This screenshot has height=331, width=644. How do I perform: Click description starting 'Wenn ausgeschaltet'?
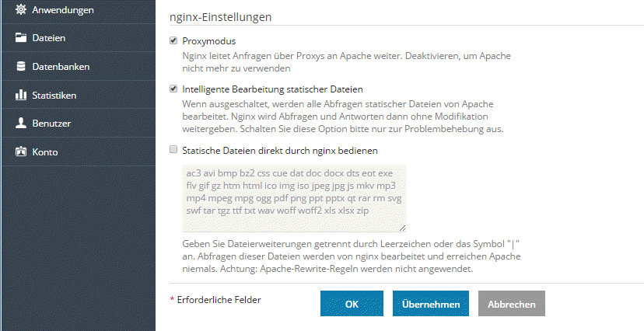[342, 117]
